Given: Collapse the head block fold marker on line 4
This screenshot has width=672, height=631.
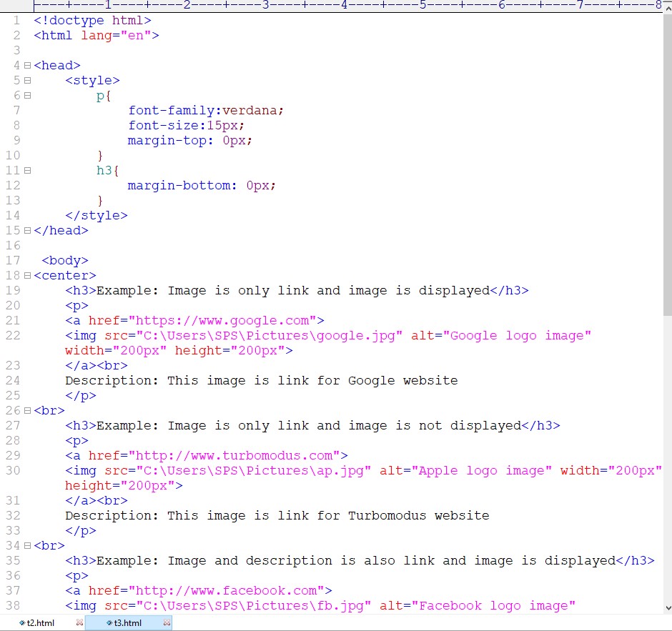Looking at the screenshot, I should coord(27,66).
